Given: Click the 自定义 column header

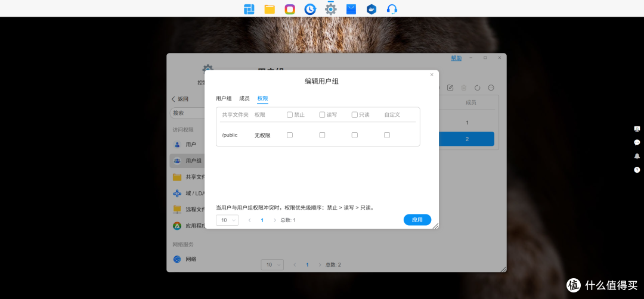Looking at the screenshot, I should [x=392, y=115].
